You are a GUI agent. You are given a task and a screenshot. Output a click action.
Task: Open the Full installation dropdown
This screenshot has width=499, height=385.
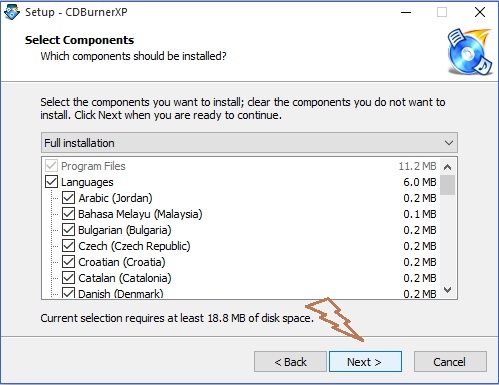pos(249,143)
